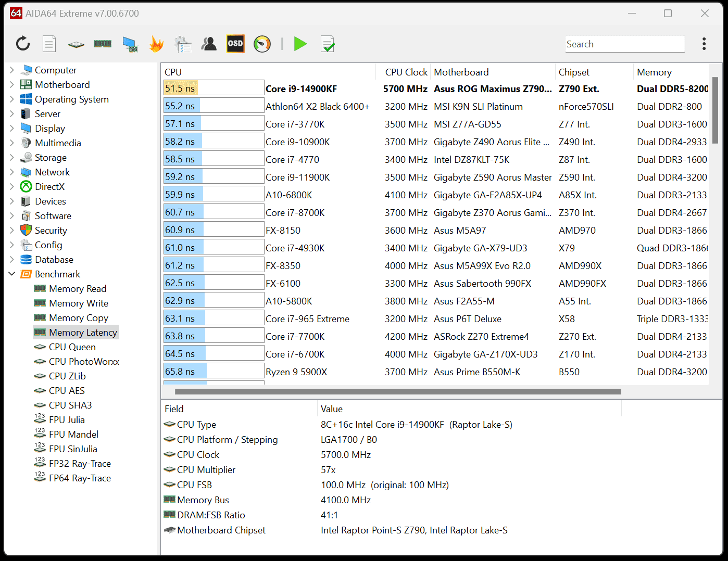Open the CPU PhotoWorxx benchmark

84,361
